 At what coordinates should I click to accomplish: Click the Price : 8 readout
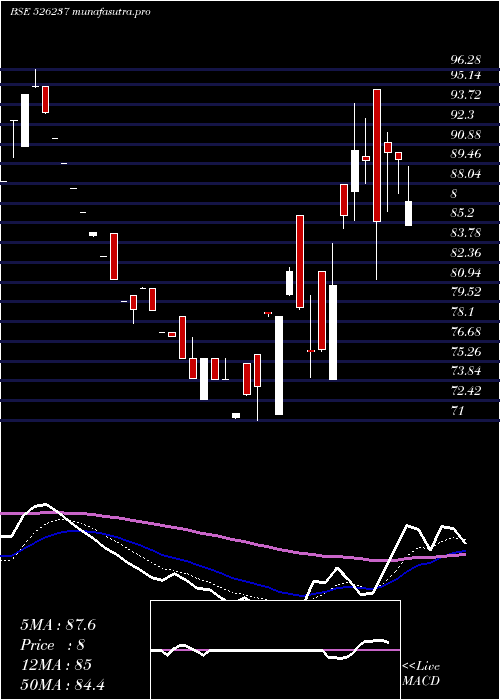tap(52, 645)
